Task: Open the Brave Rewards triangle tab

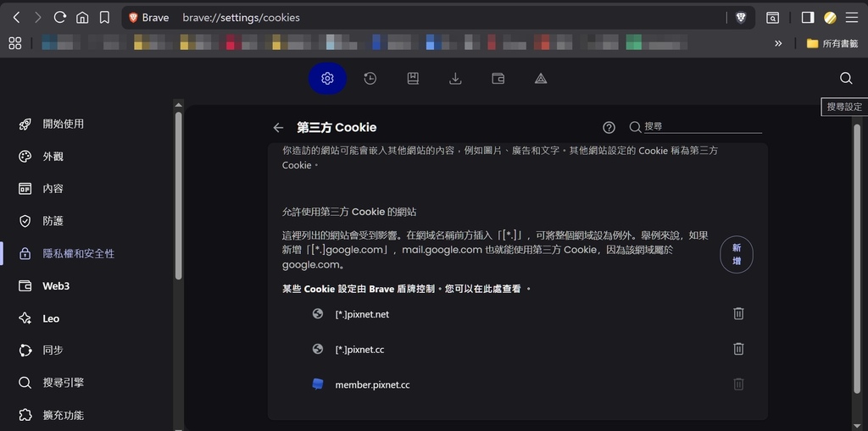Action: pos(541,79)
